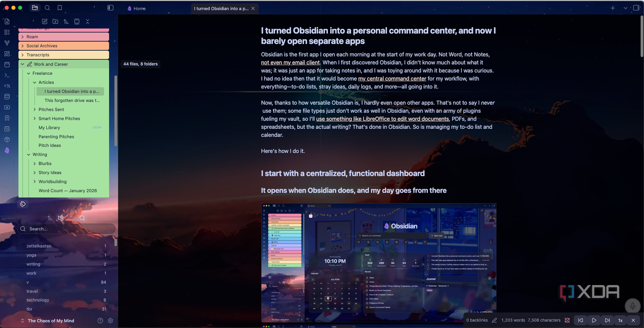Change tag sort order

pyautogui.click(x=50, y=218)
